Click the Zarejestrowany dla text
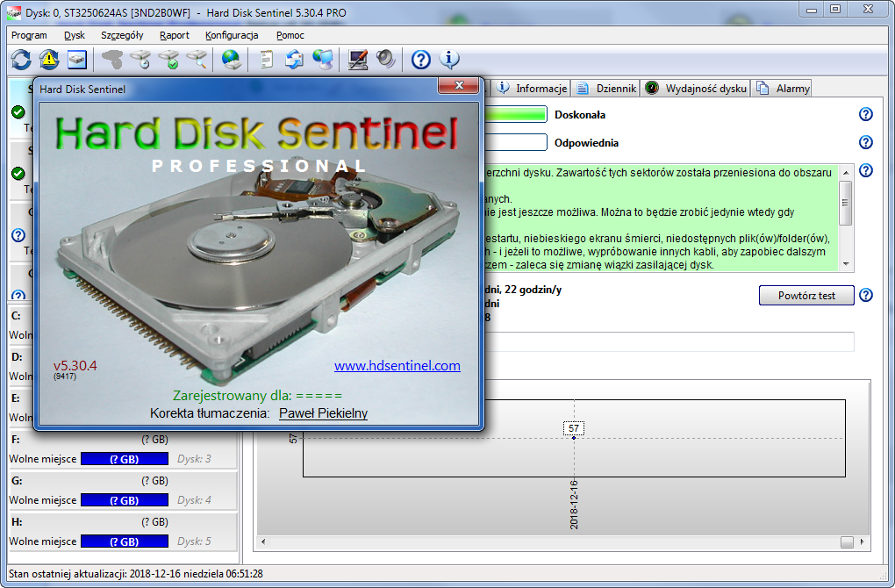This screenshot has height=588, width=895. (x=257, y=396)
